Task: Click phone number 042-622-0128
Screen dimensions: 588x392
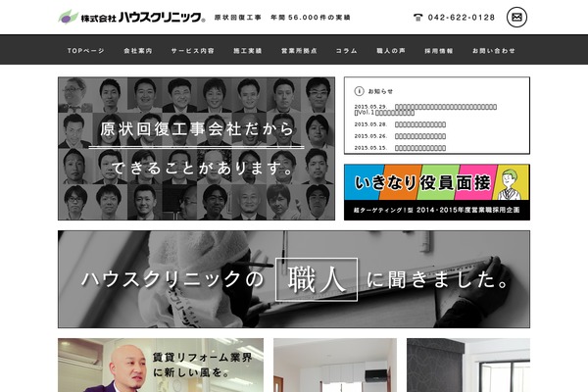Action: pos(462,18)
